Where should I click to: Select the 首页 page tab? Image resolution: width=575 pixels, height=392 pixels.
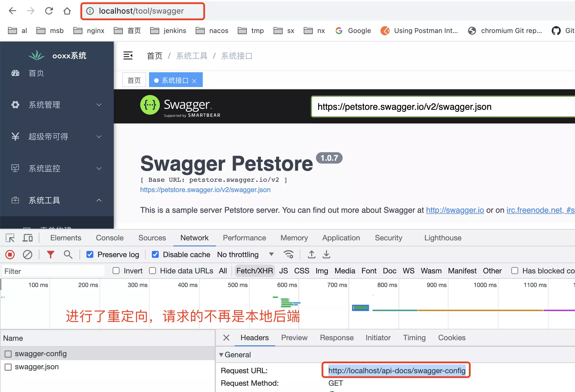(x=134, y=80)
